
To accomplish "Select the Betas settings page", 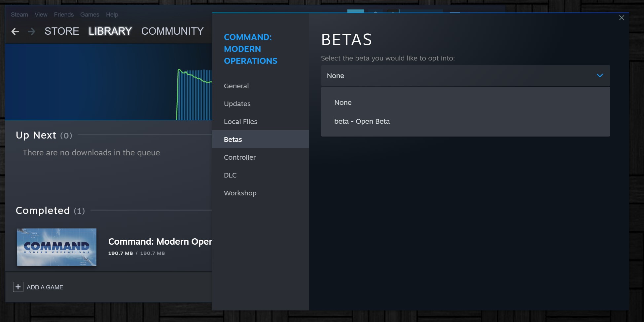I will click(x=261, y=139).
